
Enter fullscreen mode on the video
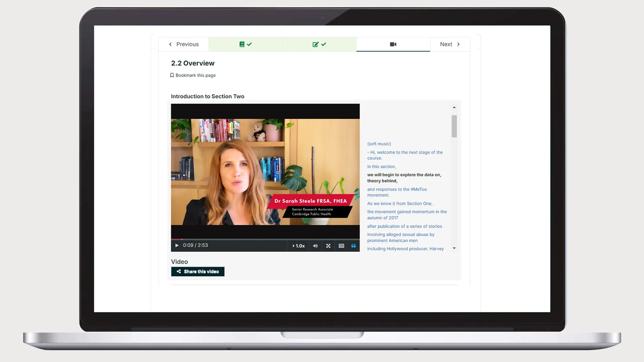point(328,245)
